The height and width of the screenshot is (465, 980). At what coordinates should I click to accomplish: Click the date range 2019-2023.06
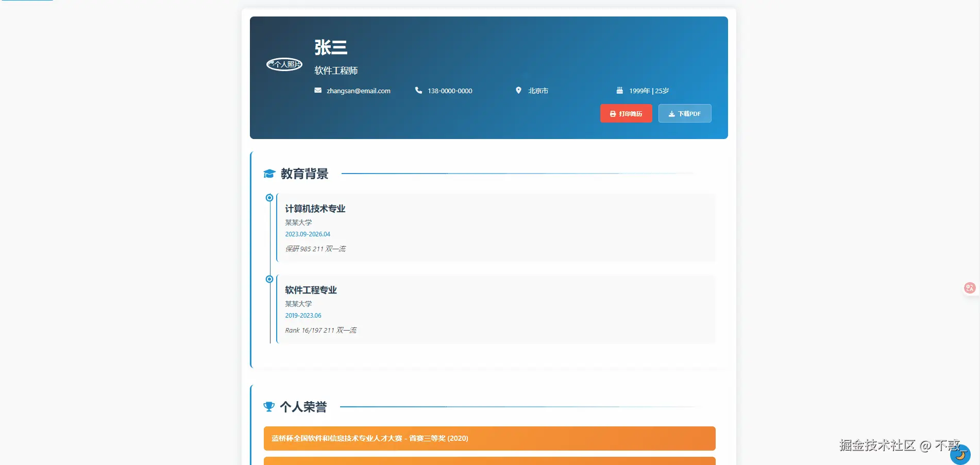pos(303,315)
